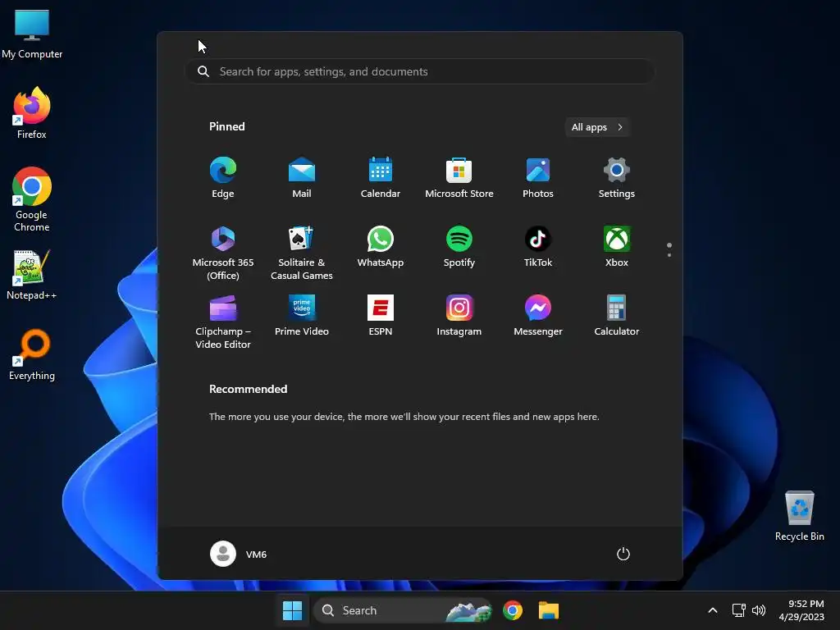Image resolution: width=840 pixels, height=630 pixels.
Task: Open the taskbar clock and date
Action: (x=801, y=610)
